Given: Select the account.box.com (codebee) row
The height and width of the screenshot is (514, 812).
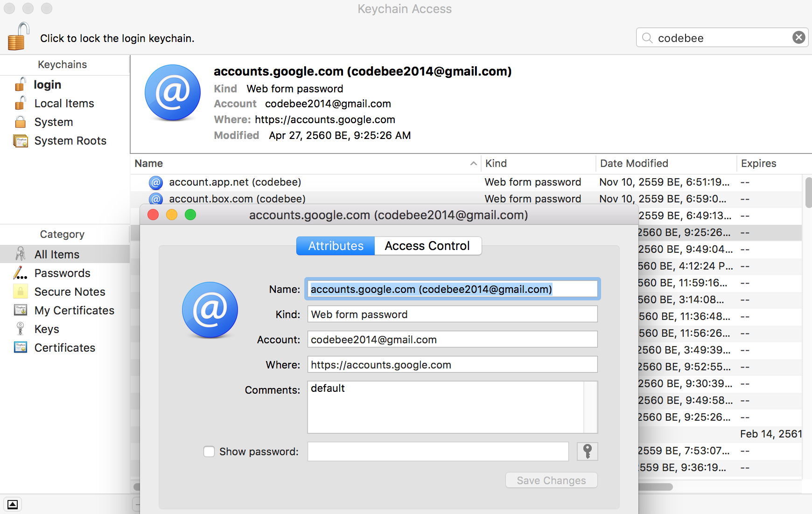Looking at the screenshot, I should (x=466, y=199).
